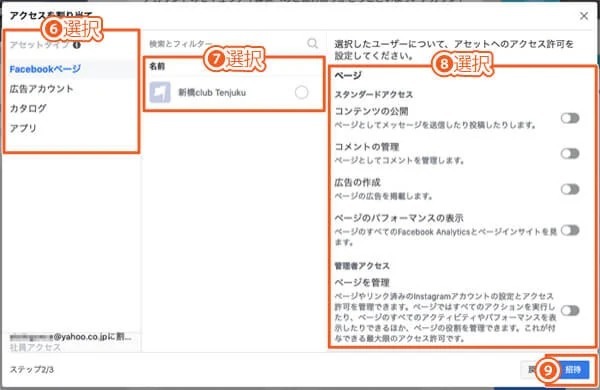Viewport: 600px width, 390px height.
Task: Click the 新橋club Tenjuku page flag icon
Action: pos(160,92)
